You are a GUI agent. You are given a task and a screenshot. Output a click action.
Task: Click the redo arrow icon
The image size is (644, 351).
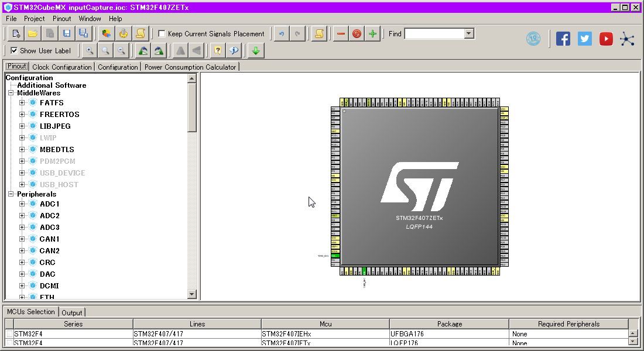[x=298, y=34]
